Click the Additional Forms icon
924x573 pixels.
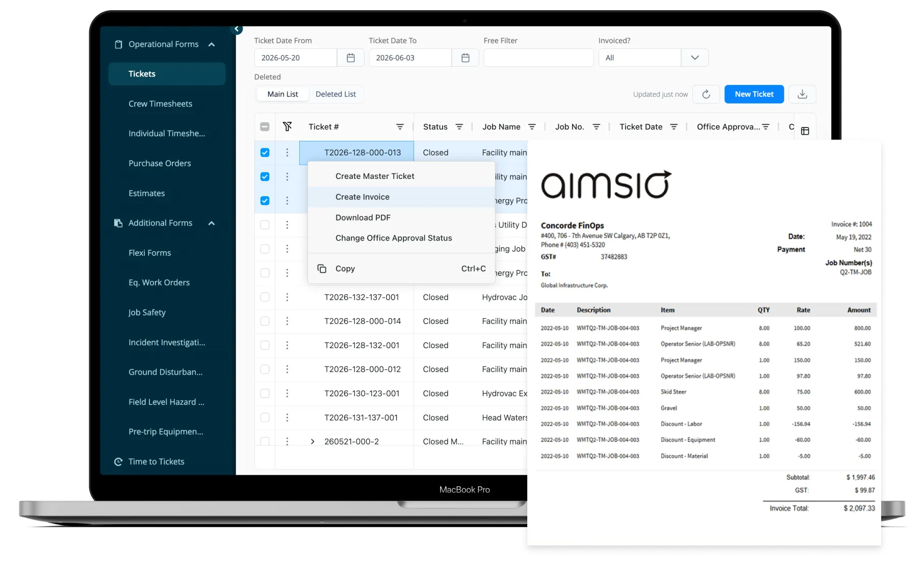click(x=118, y=223)
